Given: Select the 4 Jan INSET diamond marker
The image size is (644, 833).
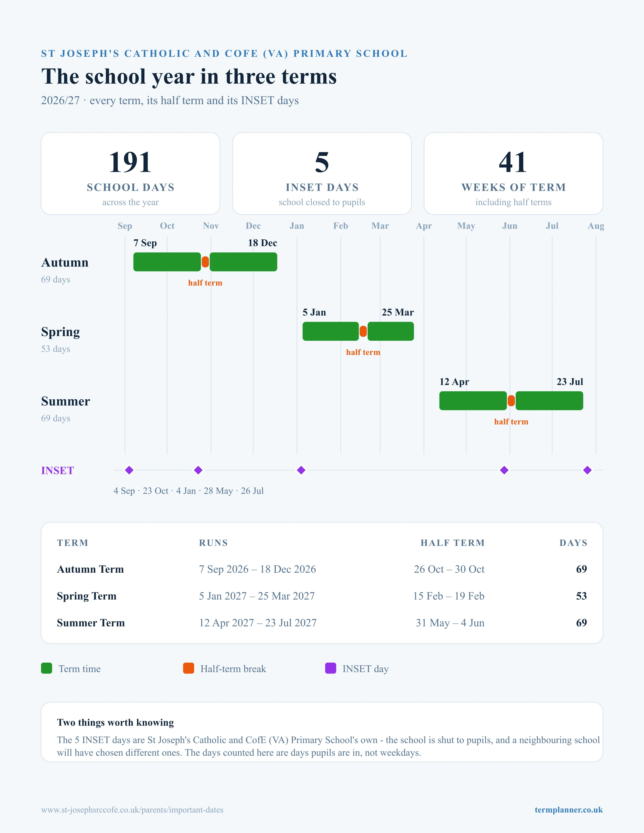Looking at the screenshot, I should click(x=301, y=470).
